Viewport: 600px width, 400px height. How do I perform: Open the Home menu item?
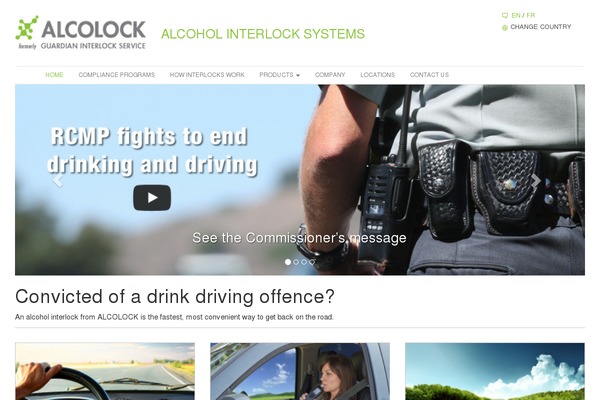(54, 75)
